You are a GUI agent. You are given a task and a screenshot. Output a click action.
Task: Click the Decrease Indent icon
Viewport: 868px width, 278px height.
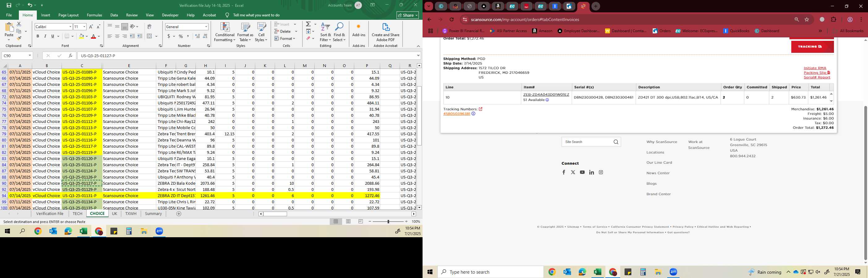tap(132, 36)
